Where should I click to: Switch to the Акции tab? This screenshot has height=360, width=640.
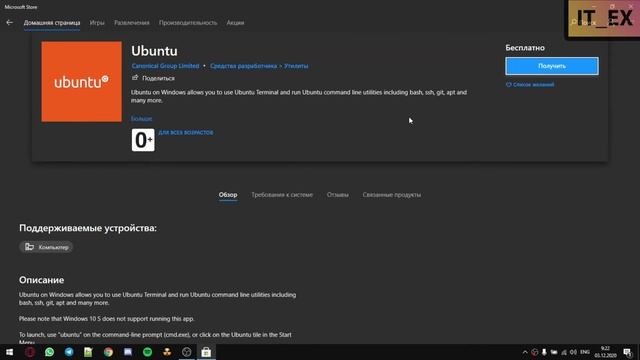[236, 23]
